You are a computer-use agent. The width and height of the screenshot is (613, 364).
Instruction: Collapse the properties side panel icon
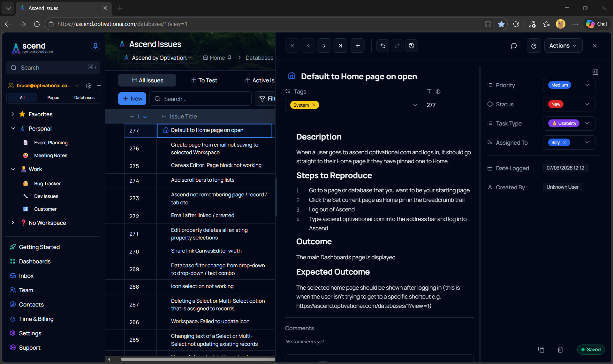pos(595,72)
